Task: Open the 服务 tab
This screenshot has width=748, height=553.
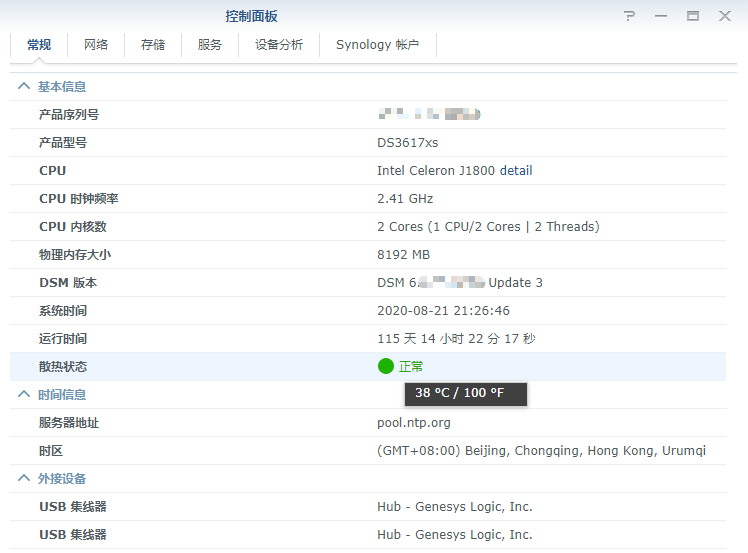Action: (210, 45)
